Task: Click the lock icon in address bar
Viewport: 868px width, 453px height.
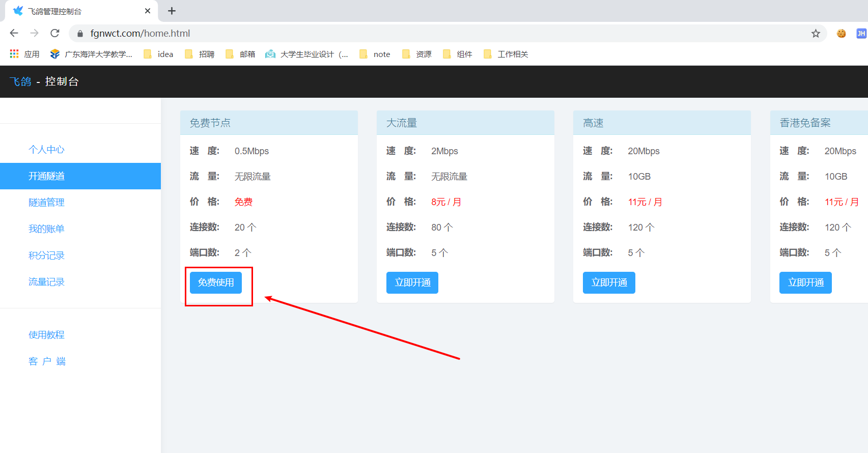Action: [x=80, y=34]
